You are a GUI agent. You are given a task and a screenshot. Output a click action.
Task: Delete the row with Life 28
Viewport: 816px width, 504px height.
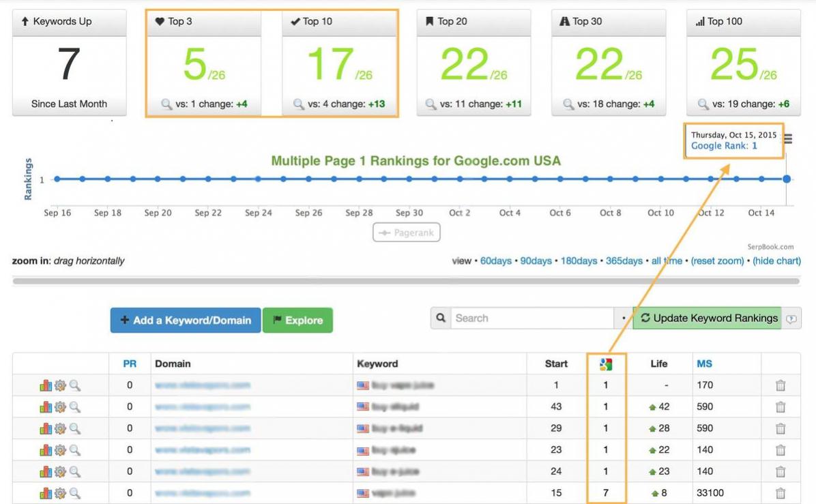pyautogui.click(x=780, y=428)
